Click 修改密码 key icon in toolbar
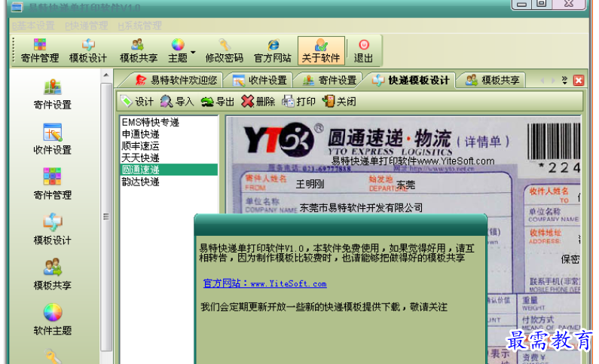 coord(225,50)
